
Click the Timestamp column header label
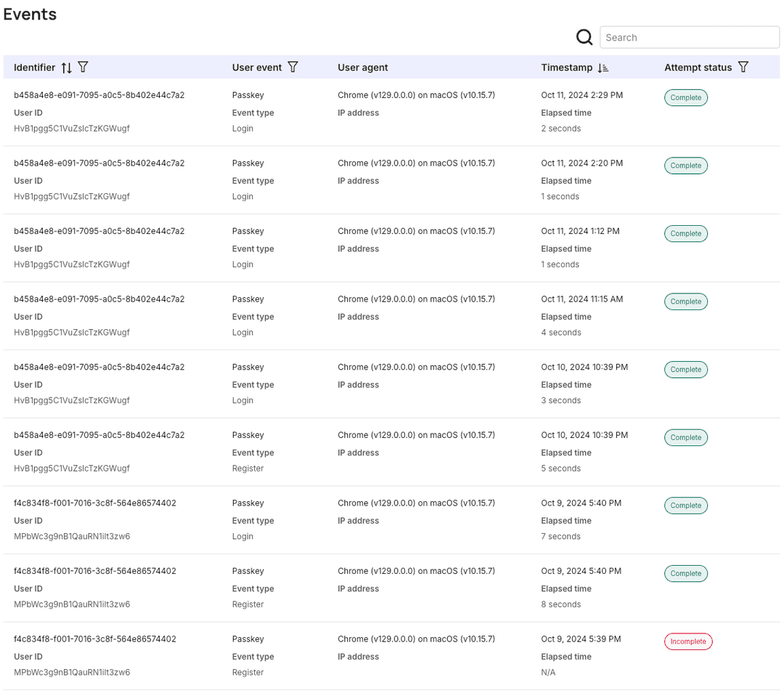pyautogui.click(x=566, y=68)
